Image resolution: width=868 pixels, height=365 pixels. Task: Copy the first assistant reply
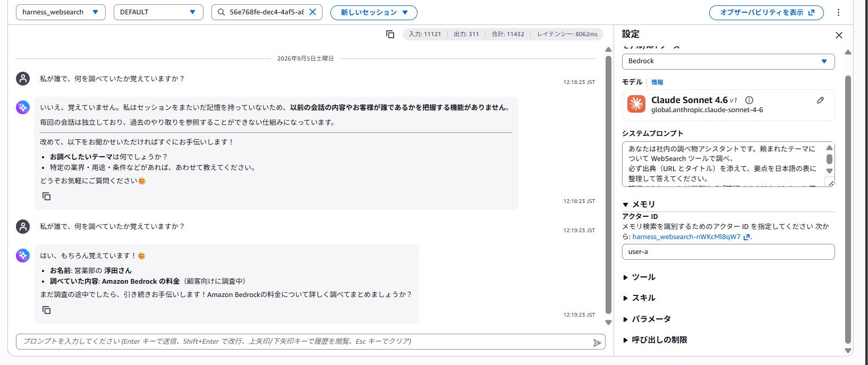pos(47,197)
